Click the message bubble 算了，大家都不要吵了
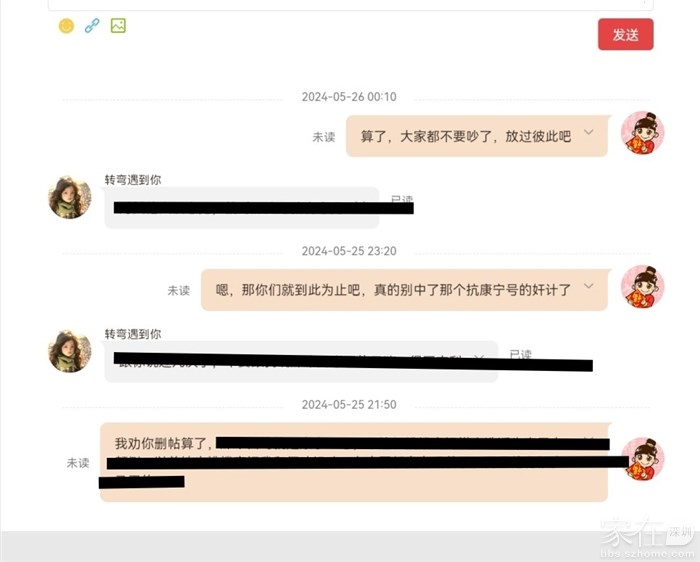700x562 pixels. (477, 136)
